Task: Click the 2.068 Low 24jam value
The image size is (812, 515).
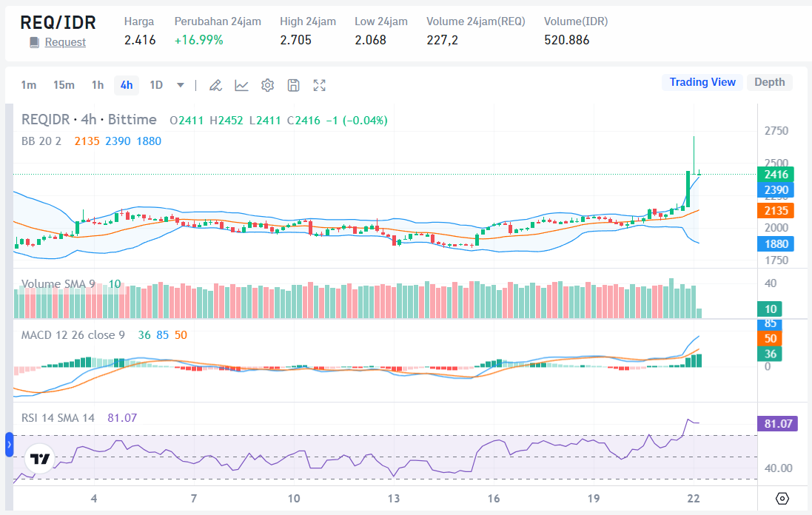Action: coord(370,41)
